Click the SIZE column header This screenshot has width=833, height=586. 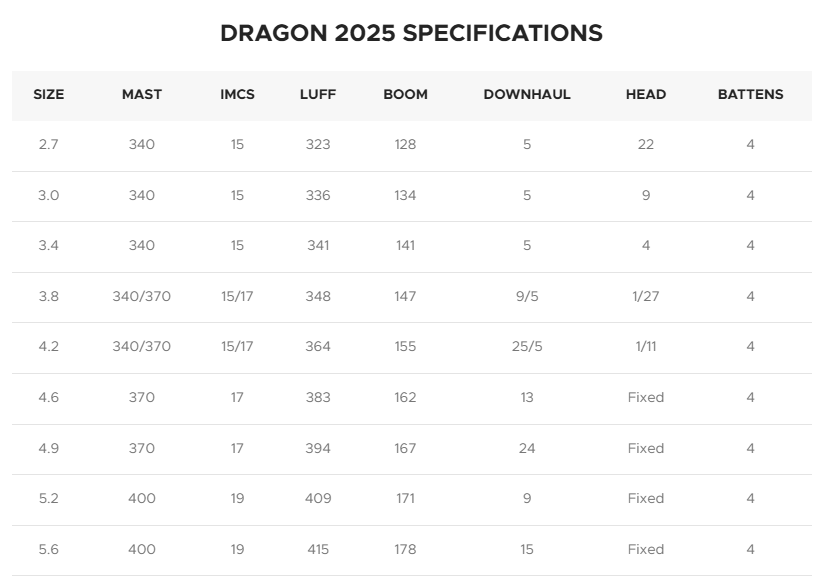pos(48,95)
